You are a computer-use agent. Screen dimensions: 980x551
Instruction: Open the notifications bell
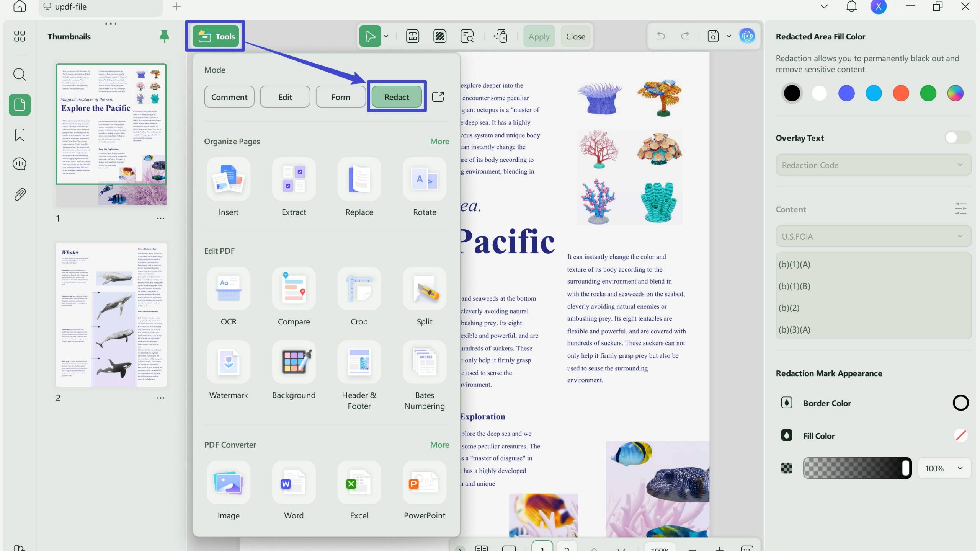tap(851, 6)
